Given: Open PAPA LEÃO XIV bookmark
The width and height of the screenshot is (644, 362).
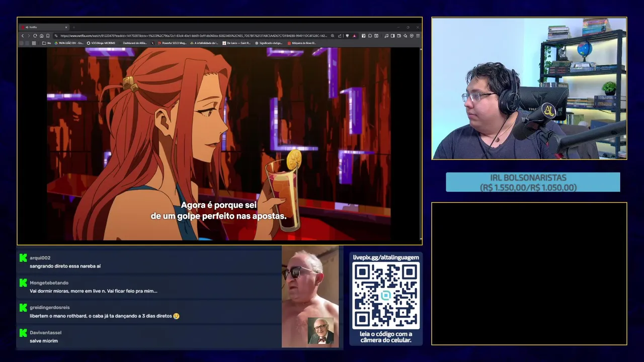Looking at the screenshot, I should click(69, 43).
